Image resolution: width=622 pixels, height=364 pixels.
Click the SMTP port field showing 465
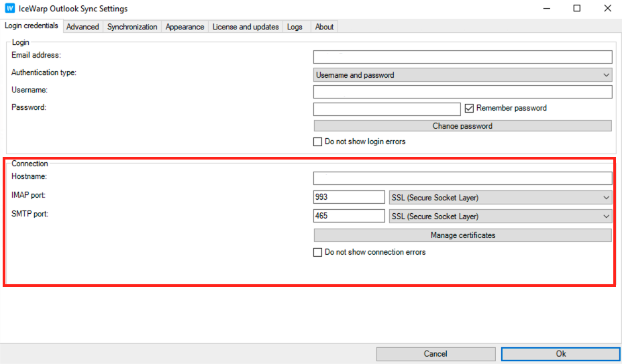point(349,216)
